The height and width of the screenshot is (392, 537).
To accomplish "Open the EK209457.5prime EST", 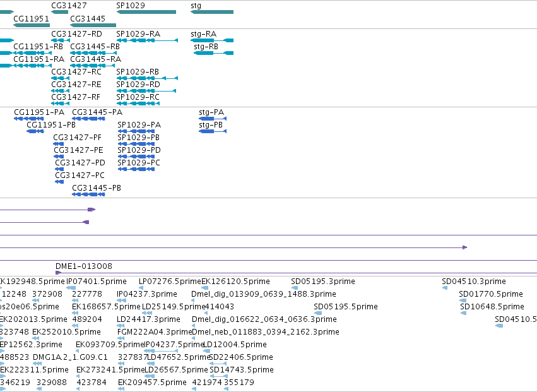I will 153,383.
